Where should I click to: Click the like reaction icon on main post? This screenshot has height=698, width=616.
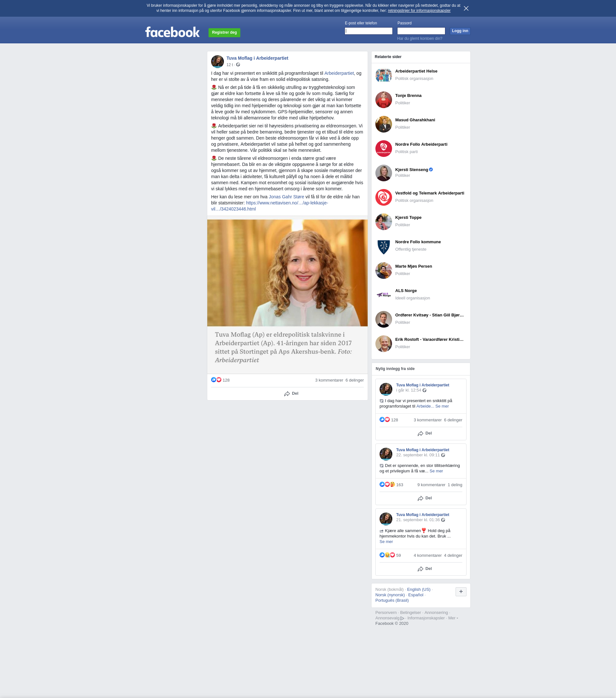click(x=213, y=380)
